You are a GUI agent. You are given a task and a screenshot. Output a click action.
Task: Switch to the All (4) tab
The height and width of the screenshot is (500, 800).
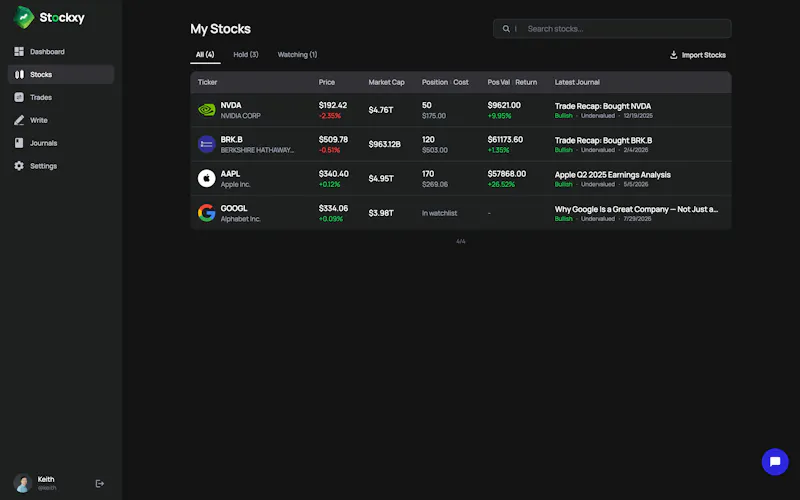pyautogui.click(x=205, y=55)
